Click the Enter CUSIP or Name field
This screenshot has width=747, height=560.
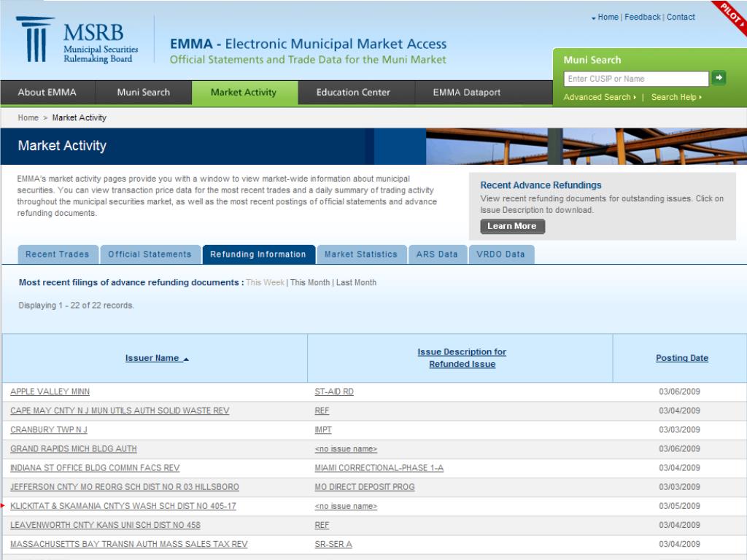pyautogui.click(x=636, y=79)
